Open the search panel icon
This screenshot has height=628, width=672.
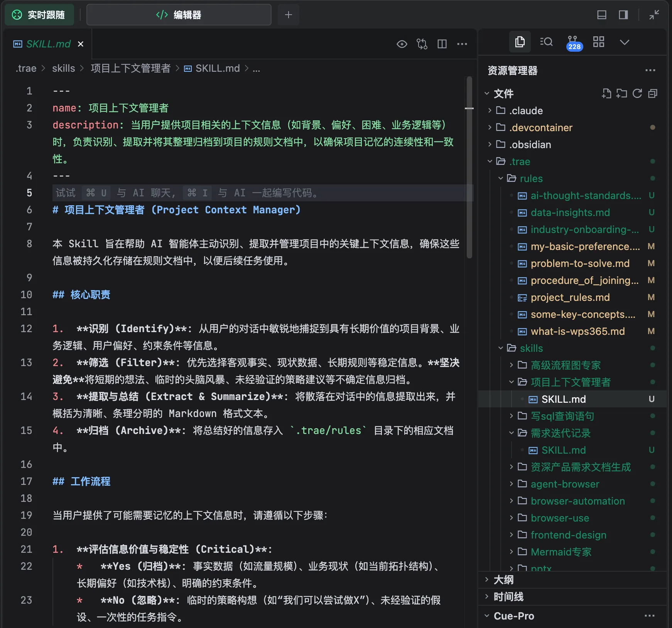(546, 42)
